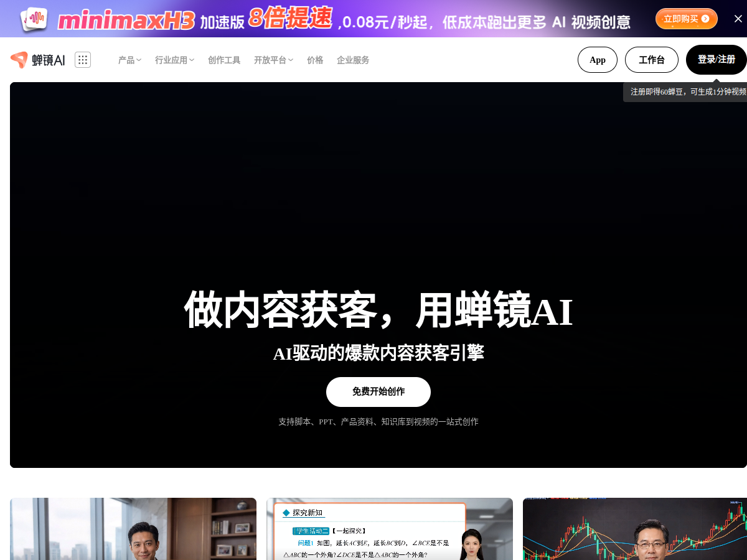Open the 探究新知 lesson video thumbnail

[x=390, y=529]
